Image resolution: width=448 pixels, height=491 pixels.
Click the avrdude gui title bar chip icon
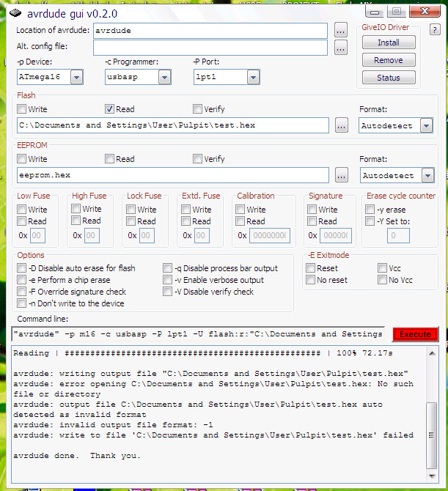click(15, 13)
